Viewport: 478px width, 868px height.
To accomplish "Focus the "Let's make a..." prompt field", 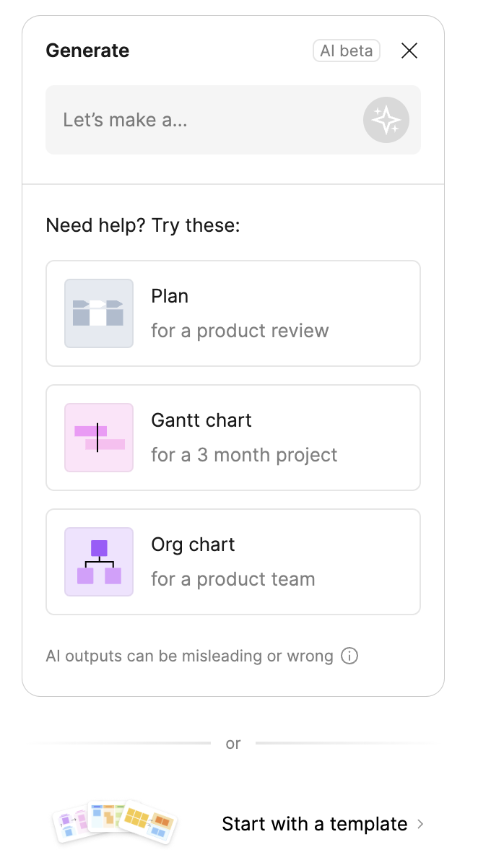I will pos(202,120).
